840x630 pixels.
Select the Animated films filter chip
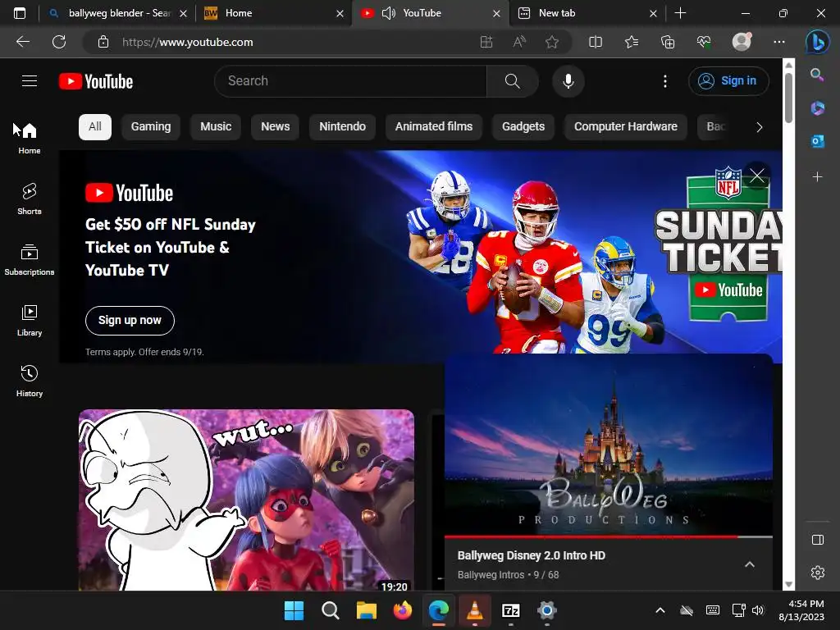(434, 127)
